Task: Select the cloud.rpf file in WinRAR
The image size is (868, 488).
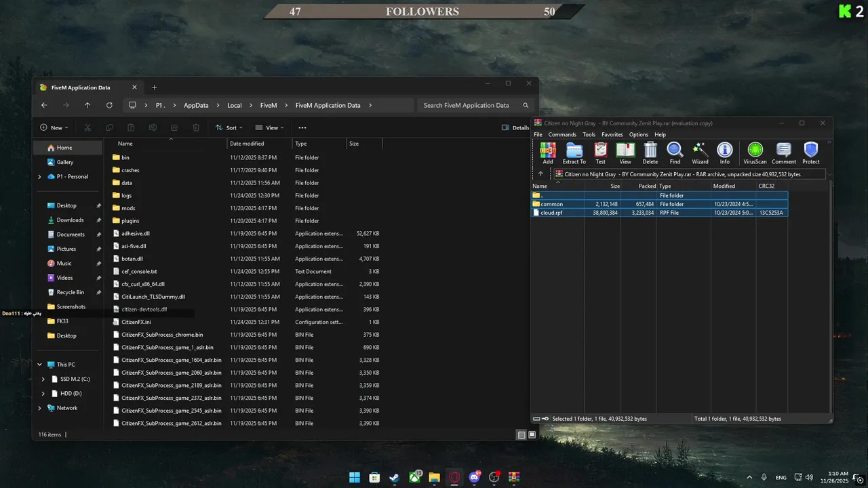Action: [x=659, y=213]
